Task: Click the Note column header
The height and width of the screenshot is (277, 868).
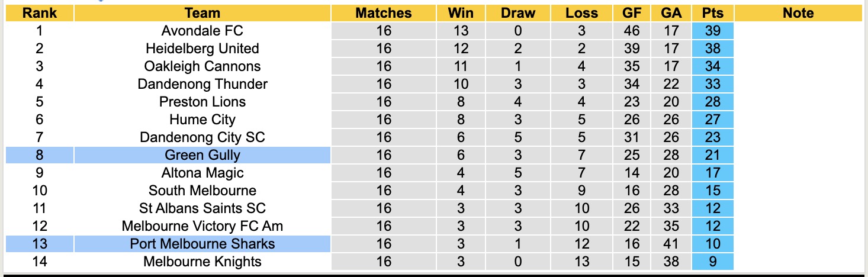Action: [798, 13]
